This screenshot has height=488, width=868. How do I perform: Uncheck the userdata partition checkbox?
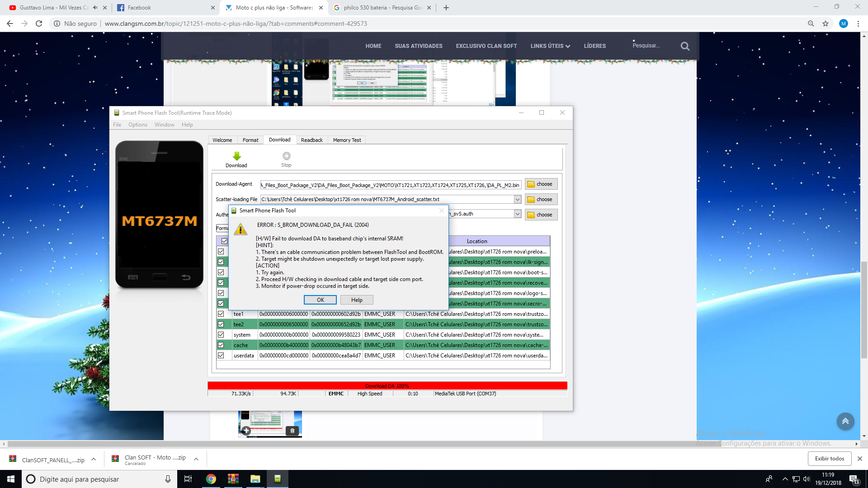221,356
